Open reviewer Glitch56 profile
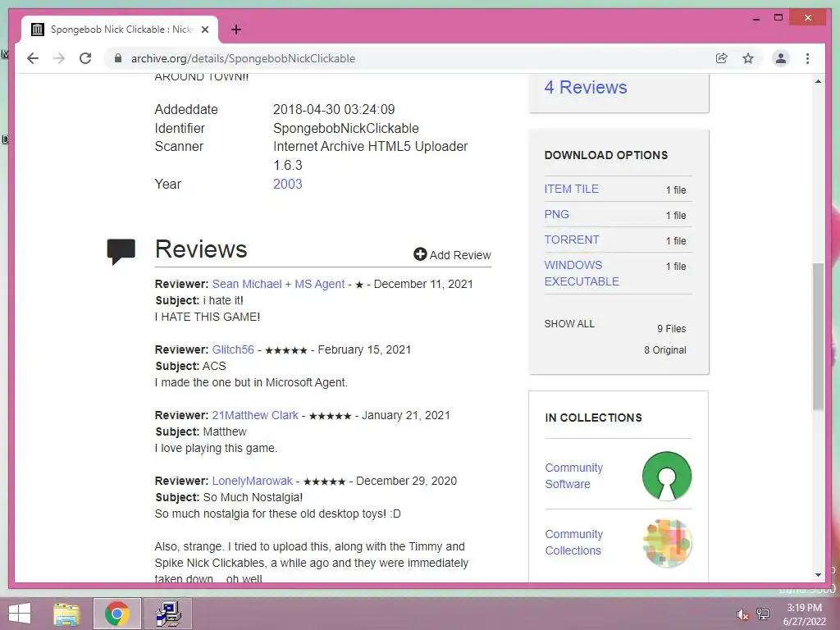The image size is (840, 630). click(233, 349)
